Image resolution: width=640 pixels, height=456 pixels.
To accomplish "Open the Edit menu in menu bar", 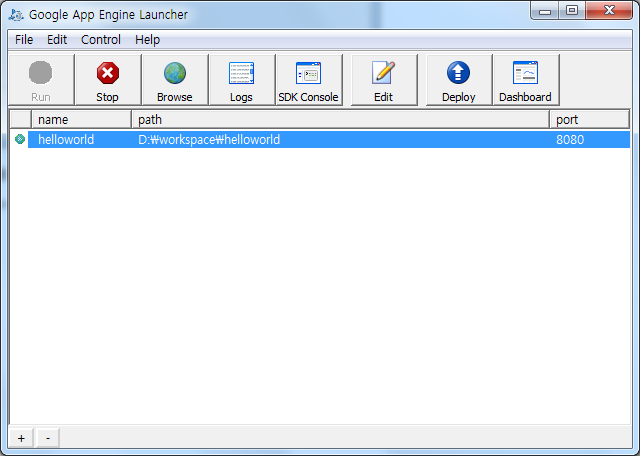I will [57, 40].
